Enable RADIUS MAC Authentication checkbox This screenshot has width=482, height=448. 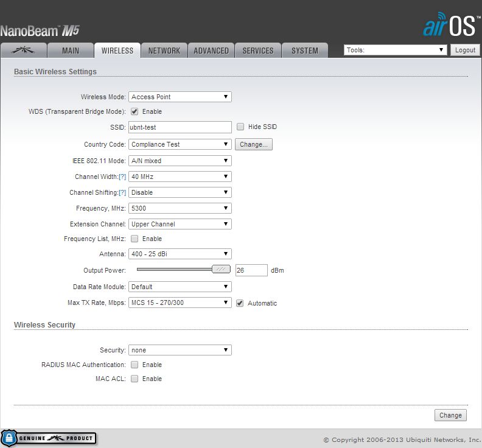[134, 365]
